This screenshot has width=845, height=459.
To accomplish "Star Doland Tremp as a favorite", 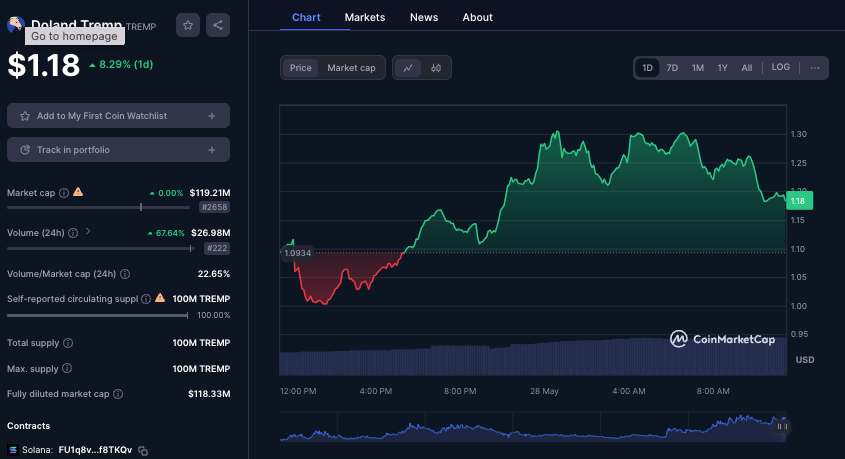I will [x=188, y=26].
